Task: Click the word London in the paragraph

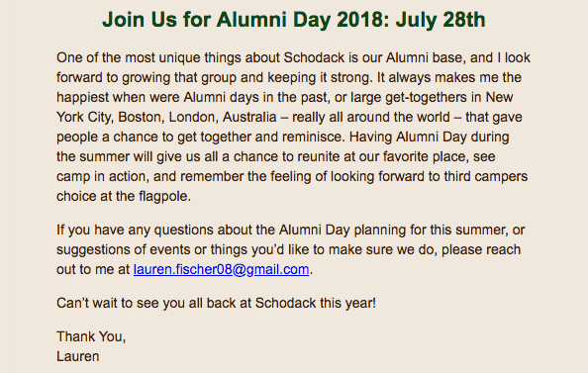Action: (192, 118)
